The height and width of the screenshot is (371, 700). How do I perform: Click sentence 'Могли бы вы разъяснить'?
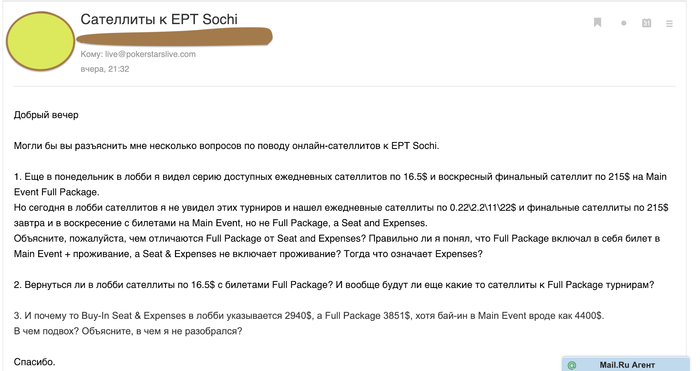tap(226, 146)
